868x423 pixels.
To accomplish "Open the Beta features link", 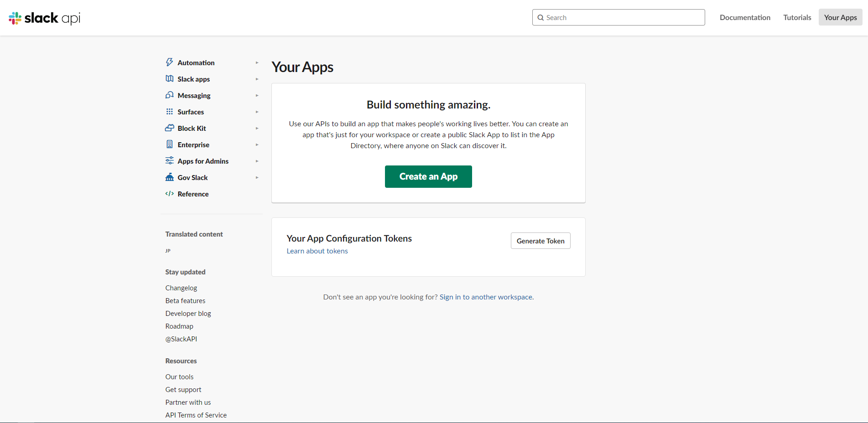I will 185,301.
